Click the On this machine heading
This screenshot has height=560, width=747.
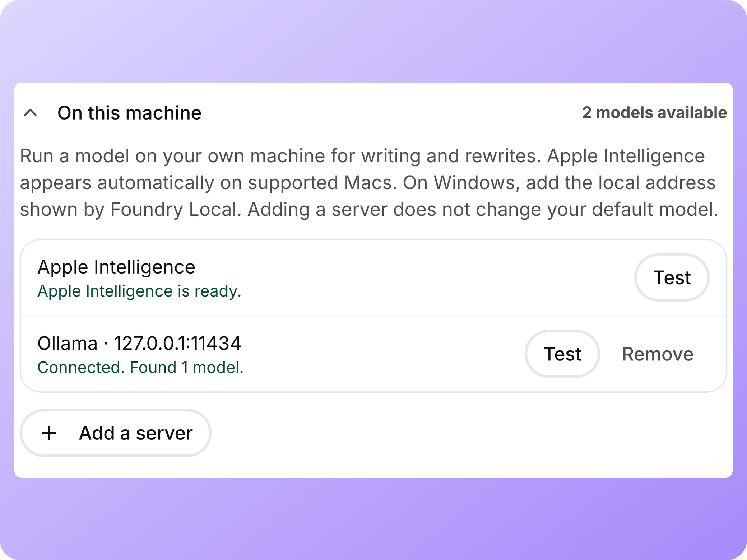129,113
